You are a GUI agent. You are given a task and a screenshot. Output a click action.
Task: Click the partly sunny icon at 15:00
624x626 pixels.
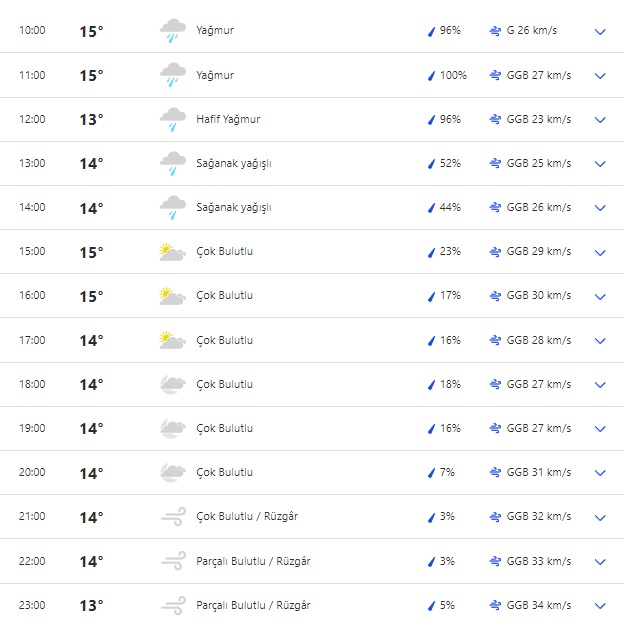pyautogui.click(x=172, y=252)
